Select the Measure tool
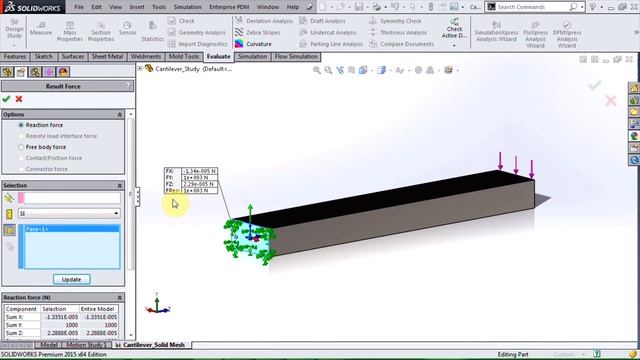This screenshot has height=360, width=640. [x=41, y=28]
